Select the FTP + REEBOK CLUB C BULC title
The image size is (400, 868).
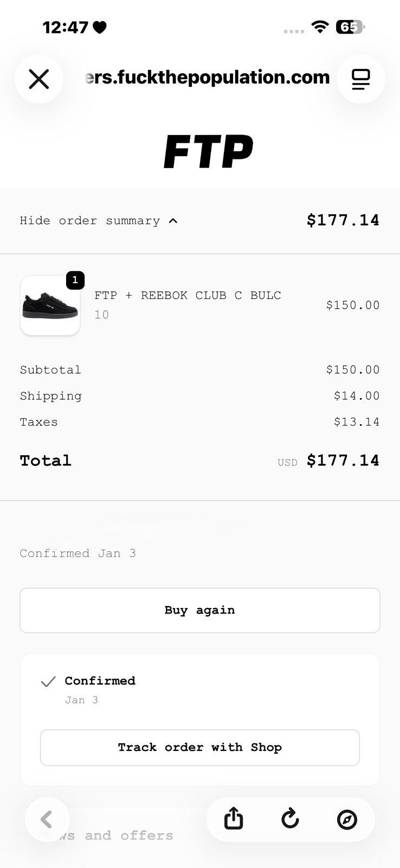click(x=188, y=296)
